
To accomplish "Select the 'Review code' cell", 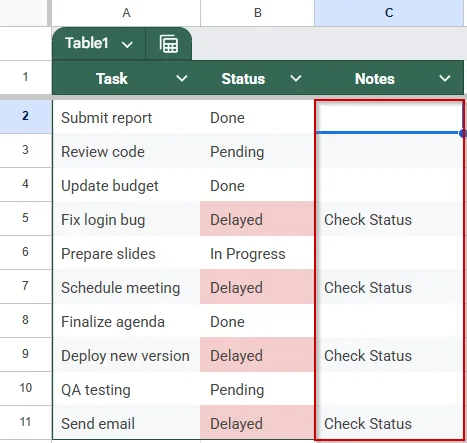I will pos(126,151).
